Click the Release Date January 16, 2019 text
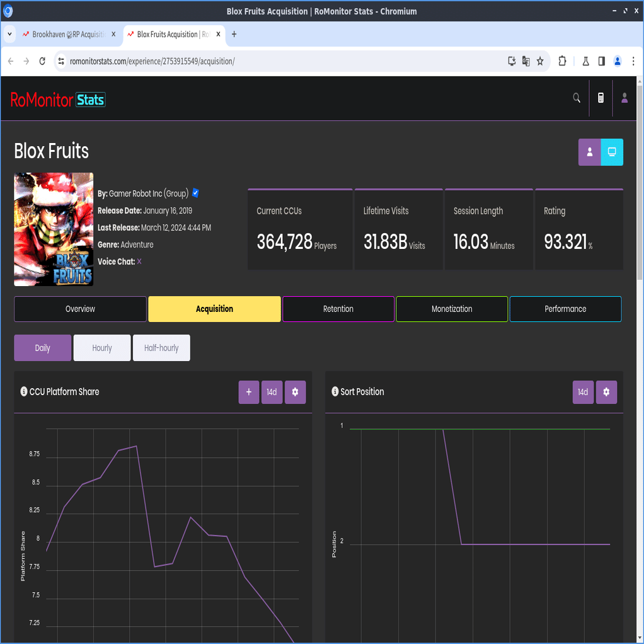This screenshot has width=644, height=644. coord(145,210)
